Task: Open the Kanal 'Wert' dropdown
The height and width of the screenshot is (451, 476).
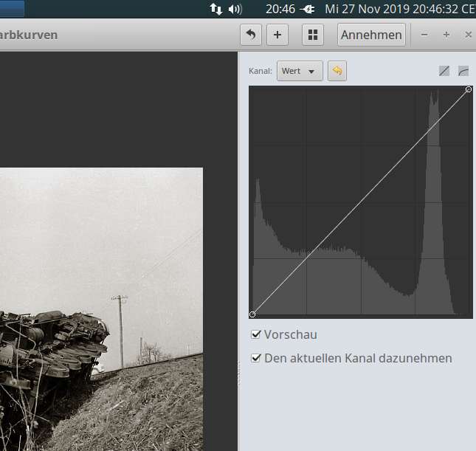Action: coord(300,71)
